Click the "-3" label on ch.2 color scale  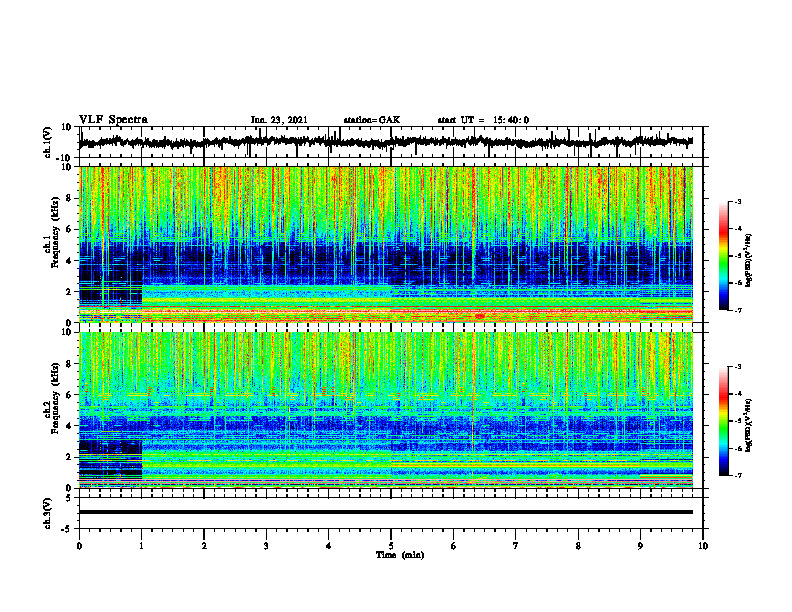[x=737, y=367]
